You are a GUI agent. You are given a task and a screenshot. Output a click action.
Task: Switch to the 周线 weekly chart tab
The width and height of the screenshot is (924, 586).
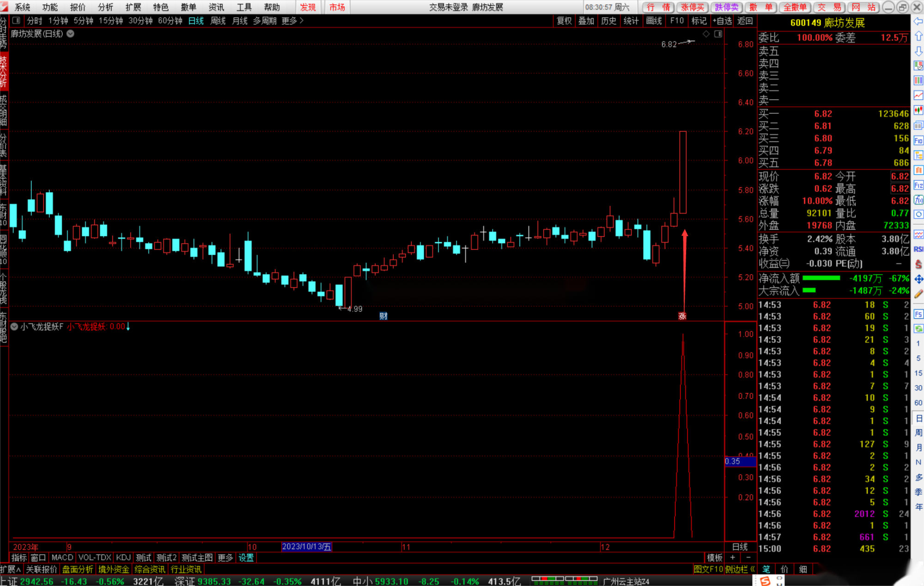pos(218,21)
